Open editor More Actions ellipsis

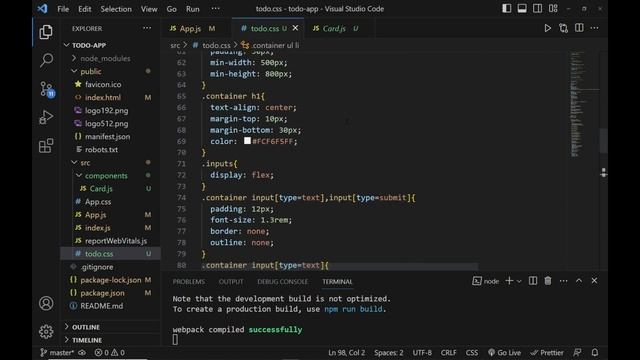tap(594, 28)
